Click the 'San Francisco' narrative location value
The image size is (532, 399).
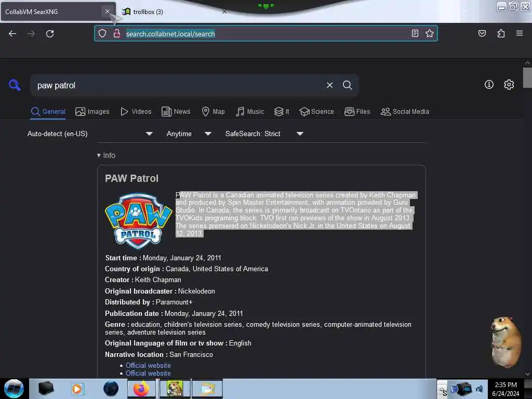[x=191, y=354]
